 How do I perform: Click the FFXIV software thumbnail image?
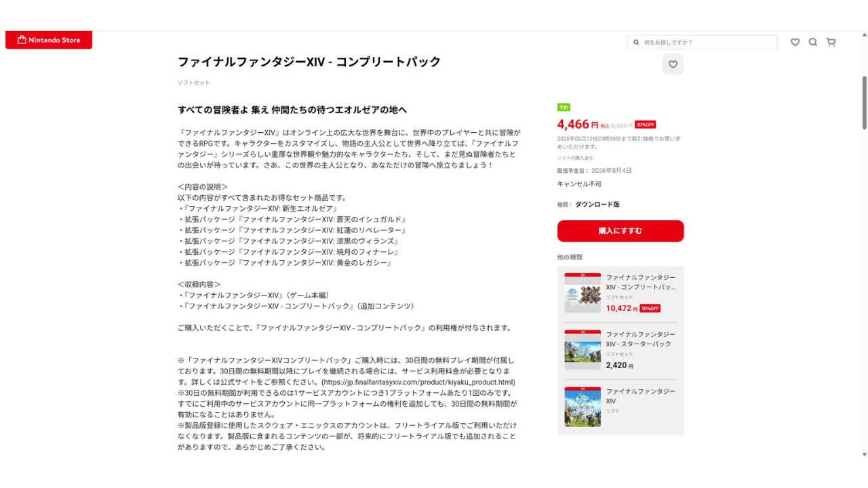[x=583, y=407]
